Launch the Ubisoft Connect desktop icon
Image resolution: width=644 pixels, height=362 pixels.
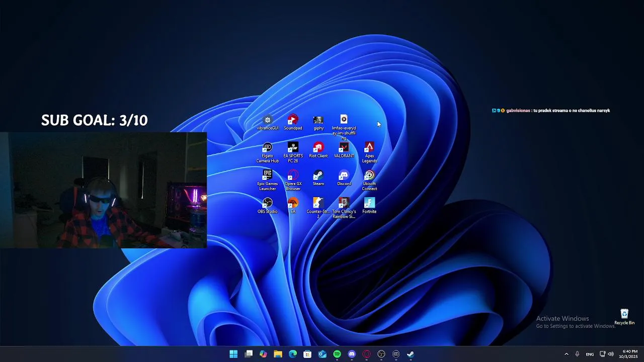pos(369,180)
